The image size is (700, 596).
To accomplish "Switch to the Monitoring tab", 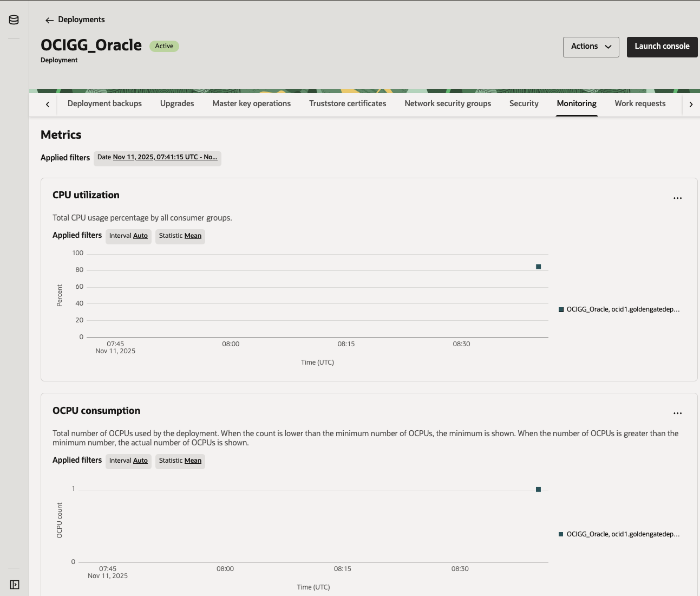I will [577, 103].
